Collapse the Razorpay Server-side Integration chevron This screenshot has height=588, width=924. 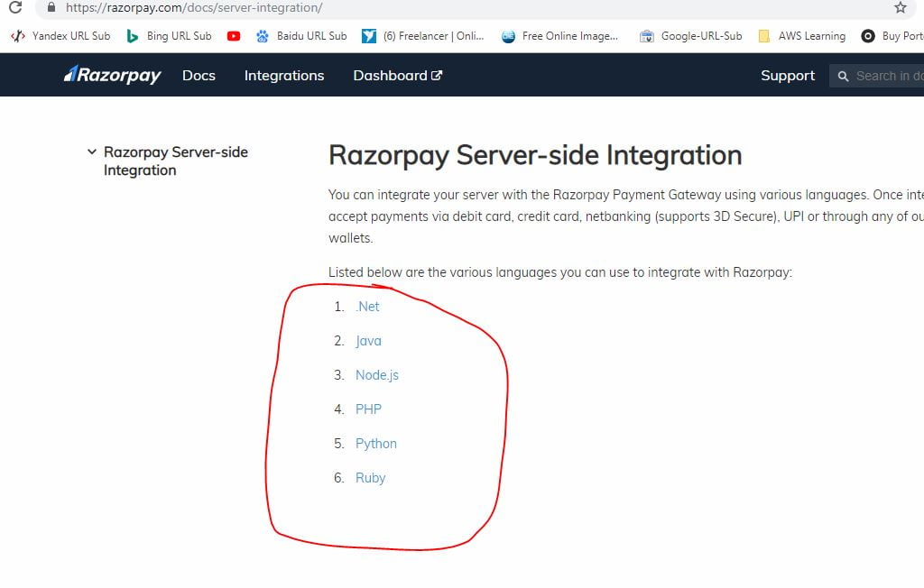coord(92,152)
